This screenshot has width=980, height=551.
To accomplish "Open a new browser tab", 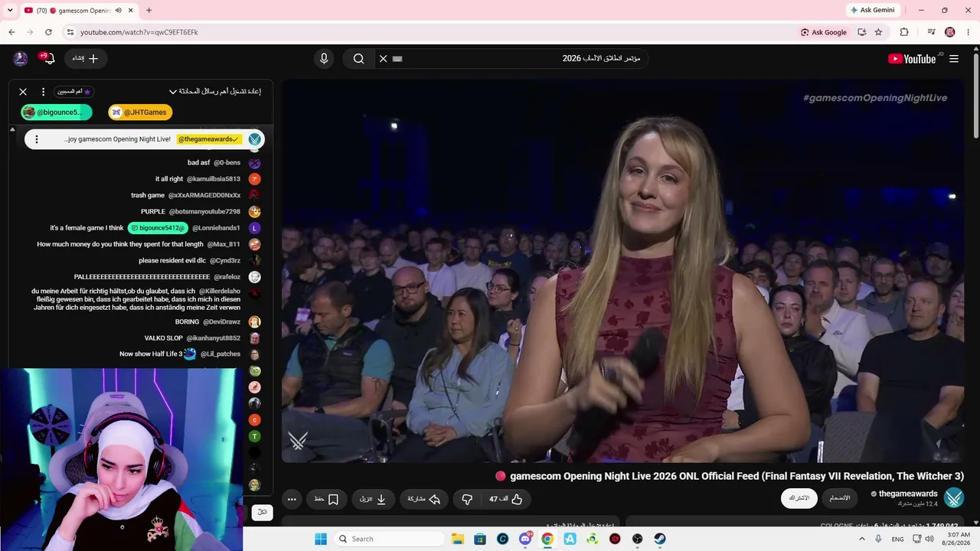I will pyautogui.click(x=149, y=11).
